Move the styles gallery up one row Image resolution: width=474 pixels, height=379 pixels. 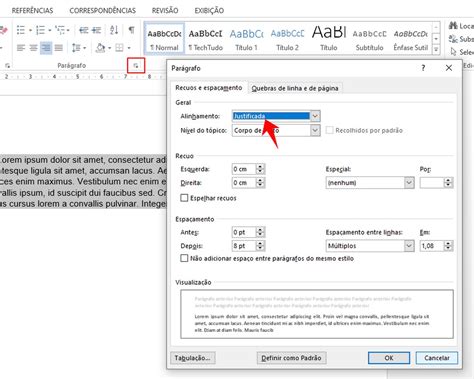(x=436, y=27)
